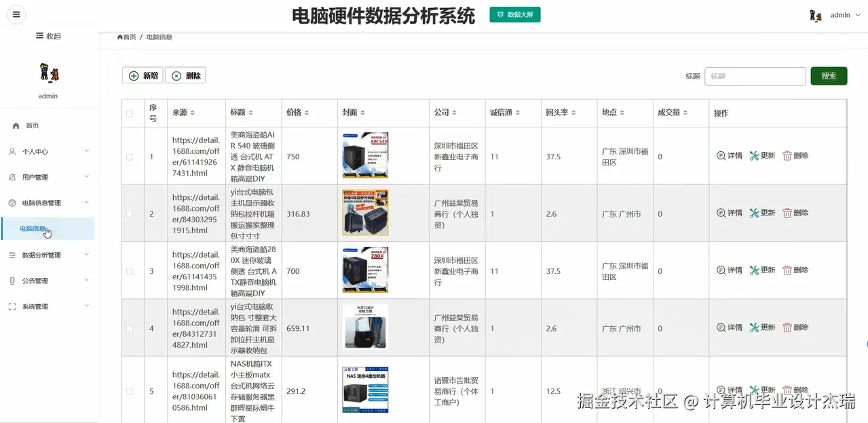The image size is (868, 423).
Task: Click the 删除 toolbar button
Action: pos(185,76)
